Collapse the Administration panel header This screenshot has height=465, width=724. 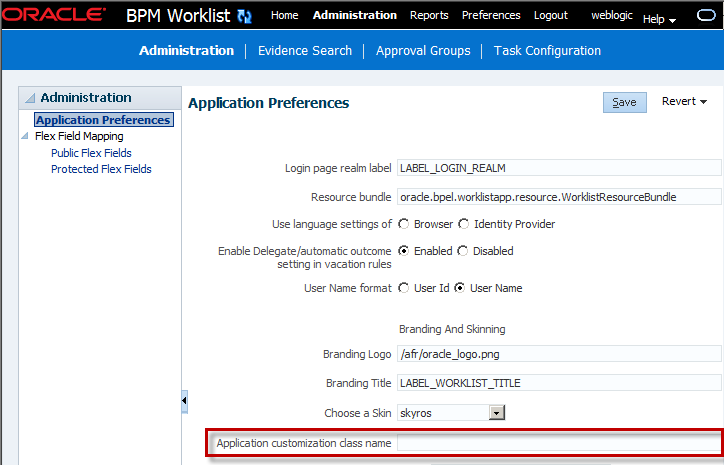(x=30, y=98)
